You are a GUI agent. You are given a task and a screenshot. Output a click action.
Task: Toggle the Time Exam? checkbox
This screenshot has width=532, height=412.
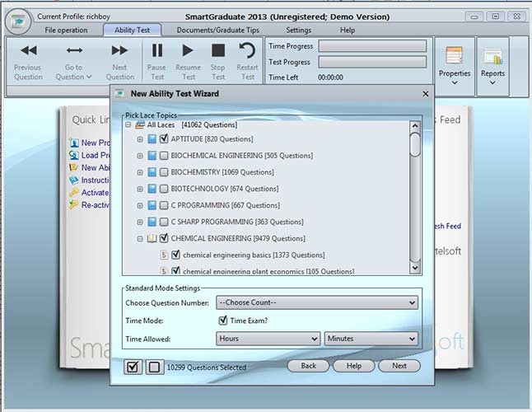tap(223, 320)
